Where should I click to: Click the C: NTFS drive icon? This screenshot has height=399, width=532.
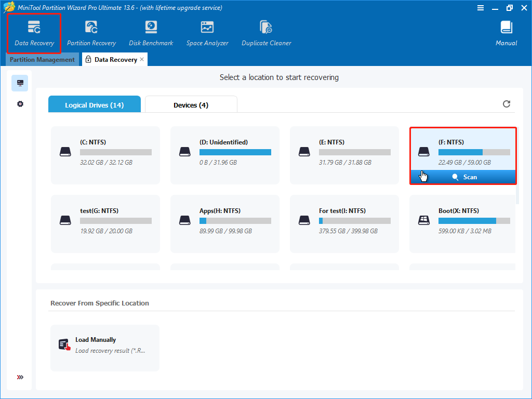pos(65,152)
